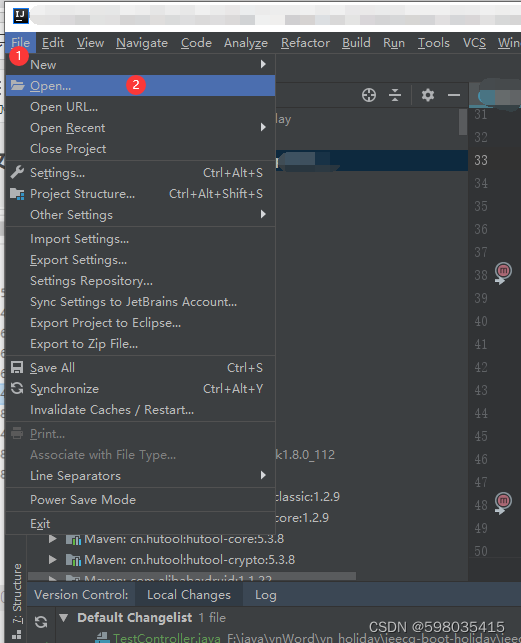This screenshot has height=643, width=521.
Task: Click the collapse all icon in project toolbar
Action: click(x=395, y=95)
